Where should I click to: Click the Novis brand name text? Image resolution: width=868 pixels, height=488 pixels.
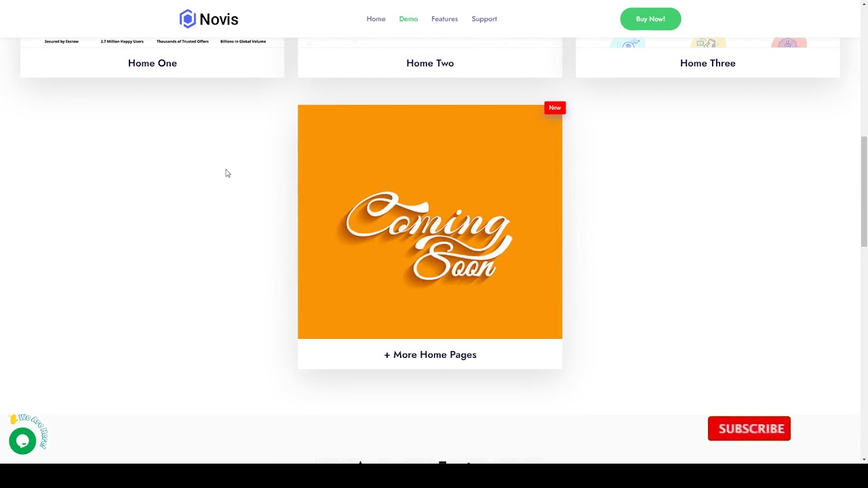click(x=218, y=20)
